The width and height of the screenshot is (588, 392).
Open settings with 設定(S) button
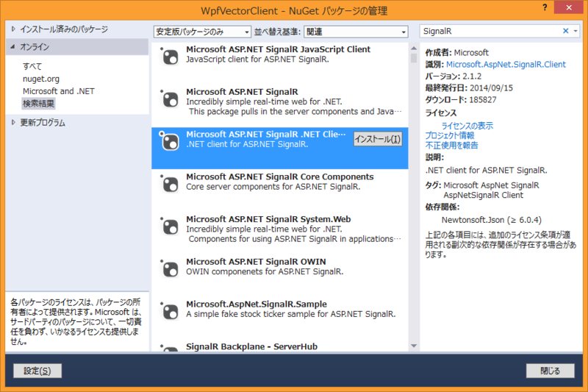[37, 371]
